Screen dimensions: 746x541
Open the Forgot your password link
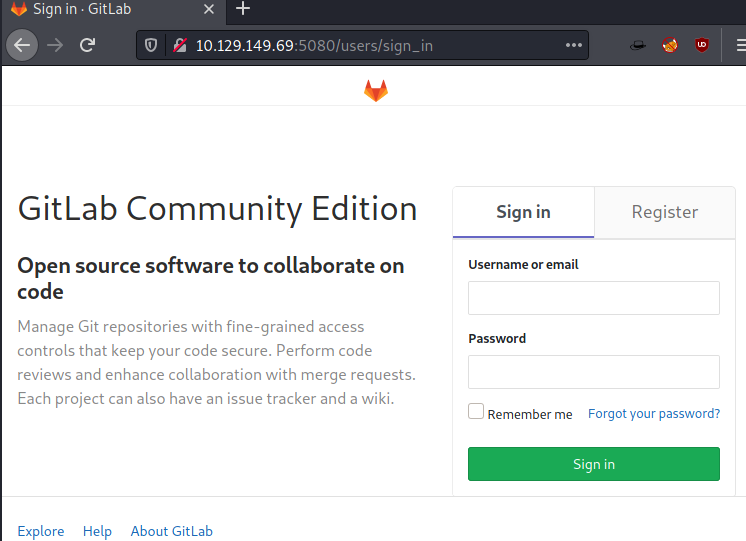tap(654, 413)
